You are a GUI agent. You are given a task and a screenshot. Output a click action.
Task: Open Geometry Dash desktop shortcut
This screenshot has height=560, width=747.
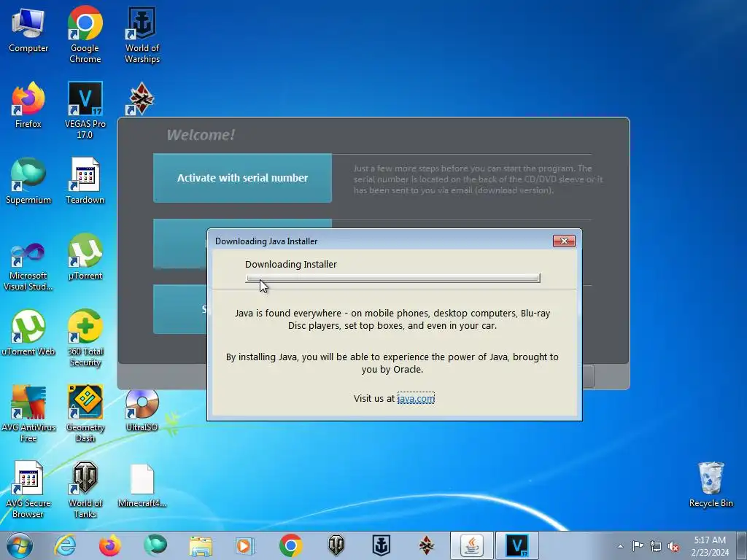click(x=85, y=413)
